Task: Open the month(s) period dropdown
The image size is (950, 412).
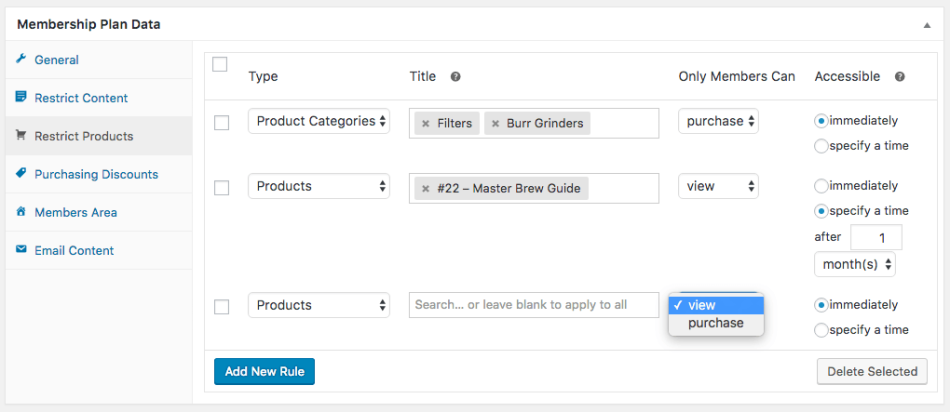Action: point(855,265)
